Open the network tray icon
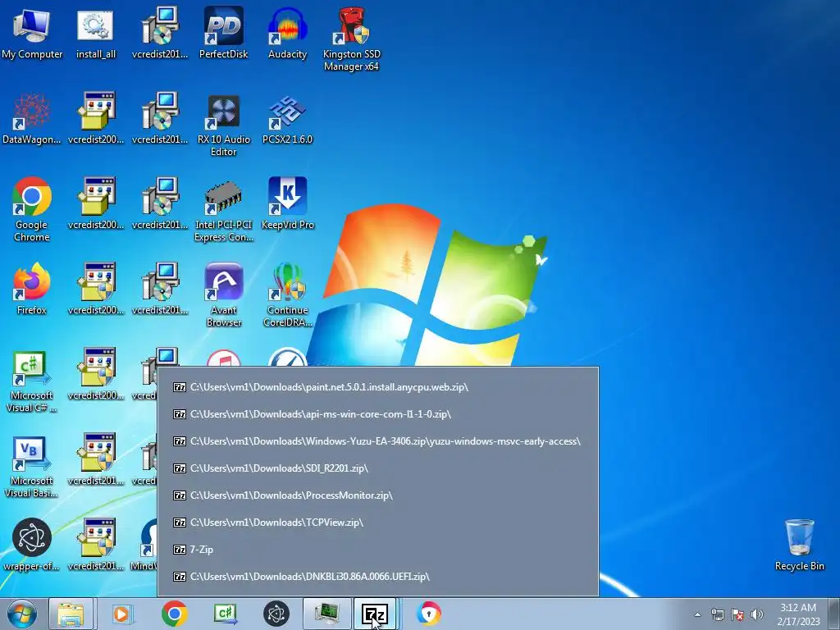 point(717,614)
